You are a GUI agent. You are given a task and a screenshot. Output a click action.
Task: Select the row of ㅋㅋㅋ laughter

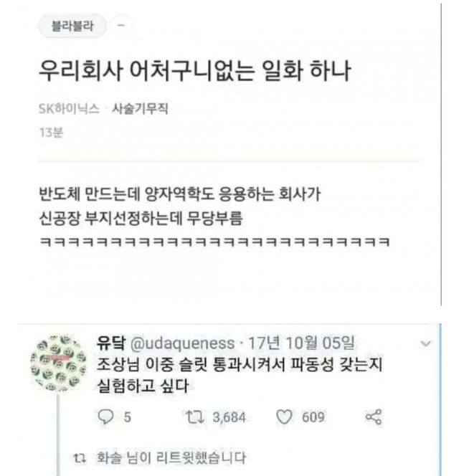pyautogui.click(x=214, y=242)
